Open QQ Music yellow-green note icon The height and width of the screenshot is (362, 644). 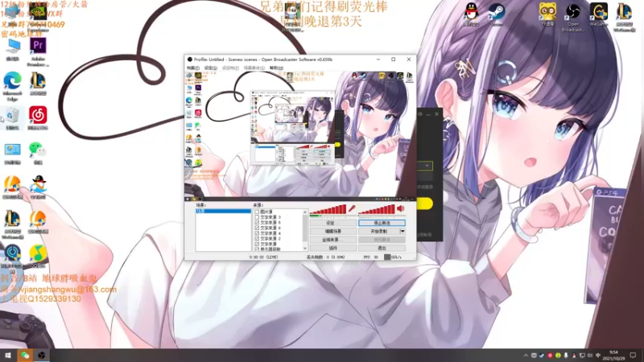click(x=38, y=257)
